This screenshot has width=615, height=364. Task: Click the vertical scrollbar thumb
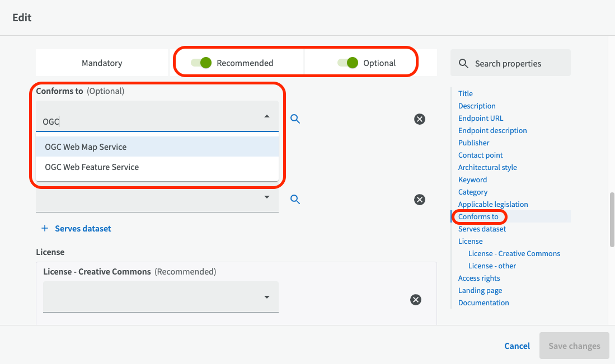[x=612, y=219]
